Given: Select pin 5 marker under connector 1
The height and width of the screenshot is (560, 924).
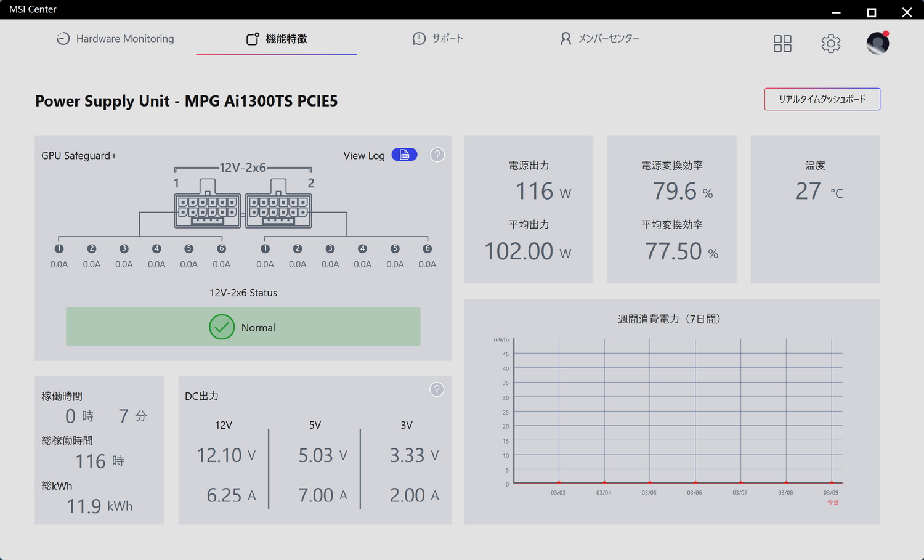Looking at the screenshot, I should click(x=189, y=249).
